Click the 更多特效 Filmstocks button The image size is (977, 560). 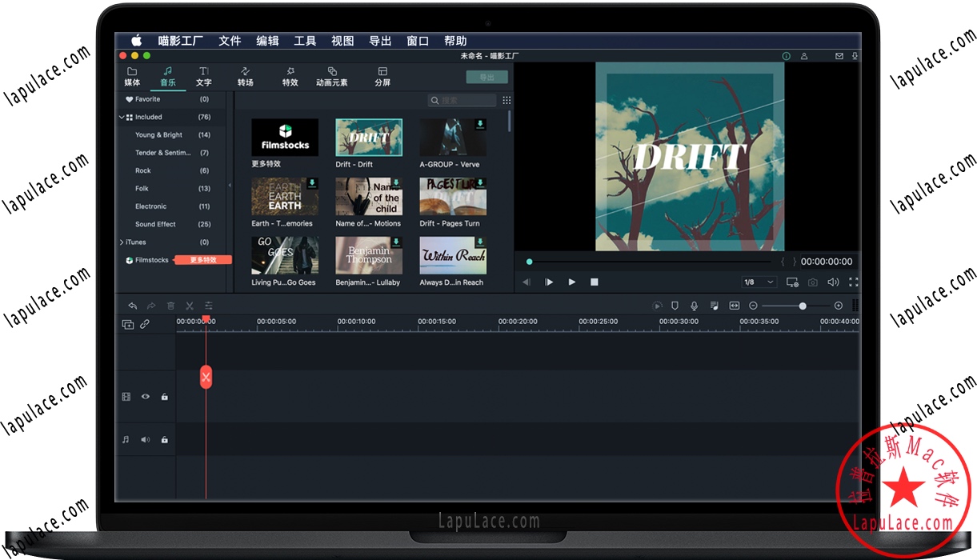[x=203, y=260]
